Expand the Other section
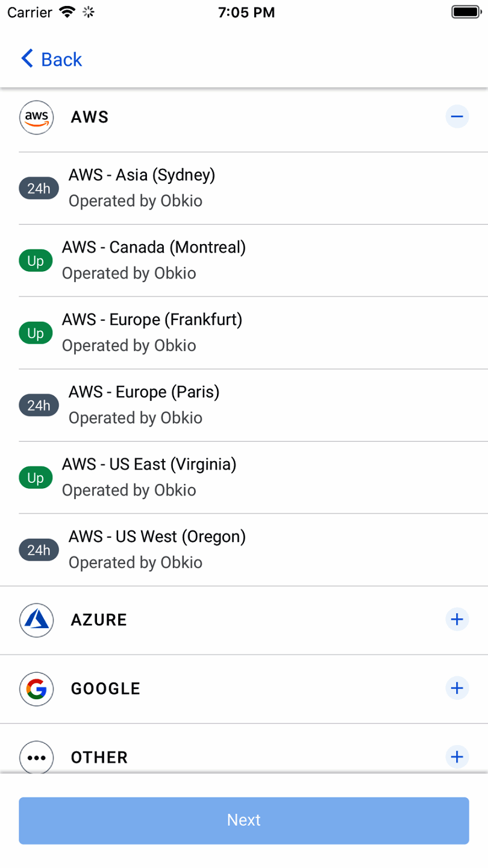The image size is (488, 868). point(457,756)
